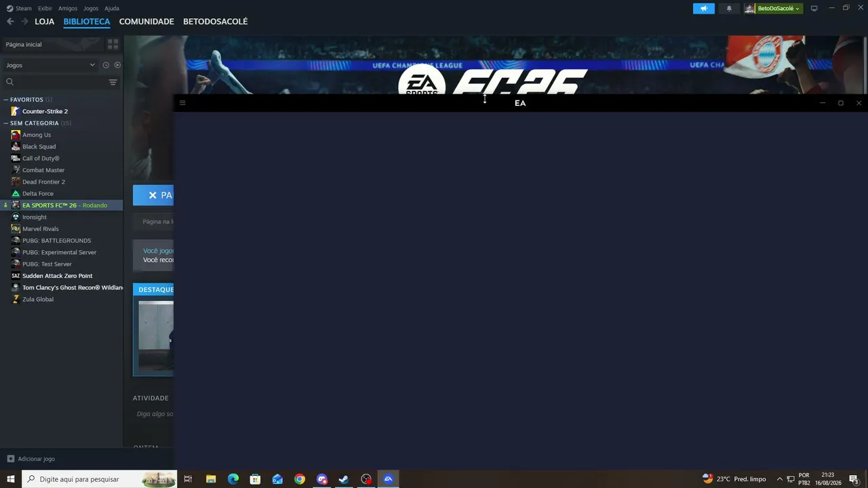The height and width of the screenshot is (488, 868).
Task: Expand the Jogos library filter dropdown
Action: [x=51, y=65]
